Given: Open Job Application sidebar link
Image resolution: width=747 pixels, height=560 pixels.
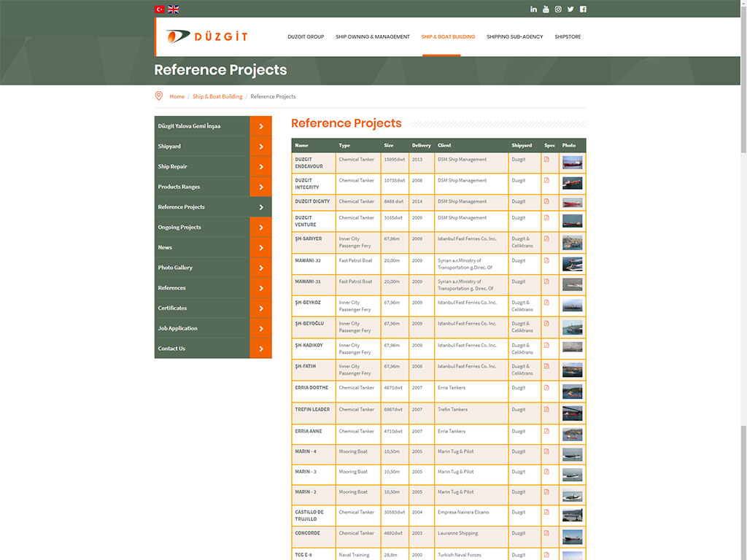Looking at the screenshot, I should (178, 328).
